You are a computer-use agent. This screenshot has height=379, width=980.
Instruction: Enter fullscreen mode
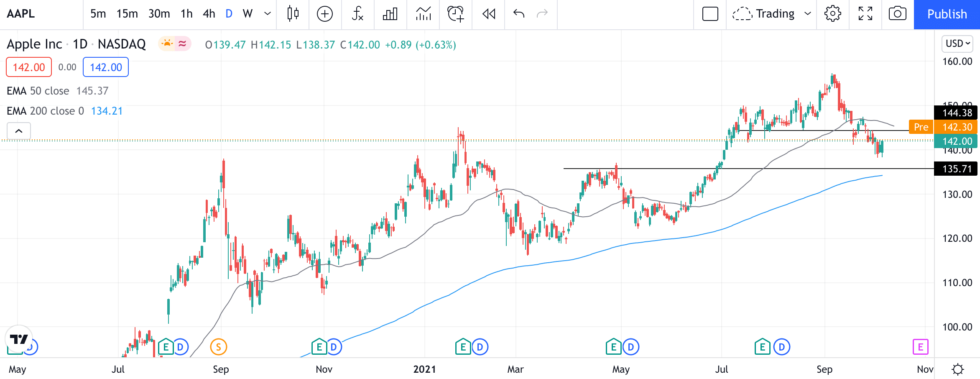click(865, 14)
